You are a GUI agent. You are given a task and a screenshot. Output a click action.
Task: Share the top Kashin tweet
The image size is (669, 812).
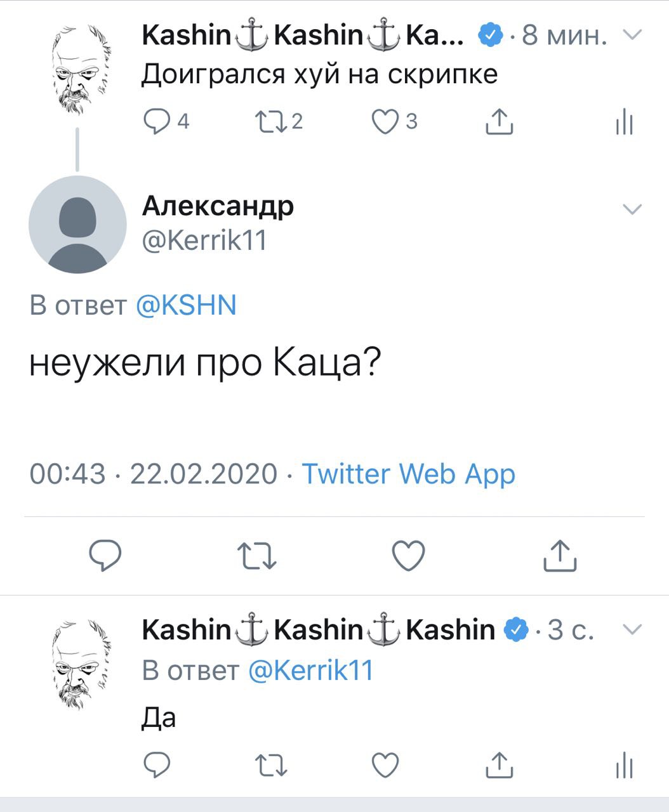pos(499,121)
